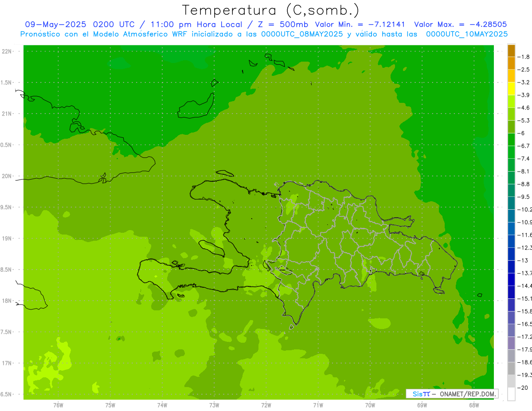Click the "74W" longitude axis label
532x411 pixels.
click(162, 405)
